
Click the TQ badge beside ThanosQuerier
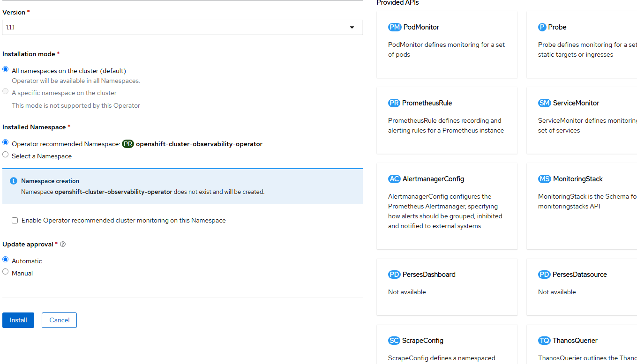(x=544, y=341)
